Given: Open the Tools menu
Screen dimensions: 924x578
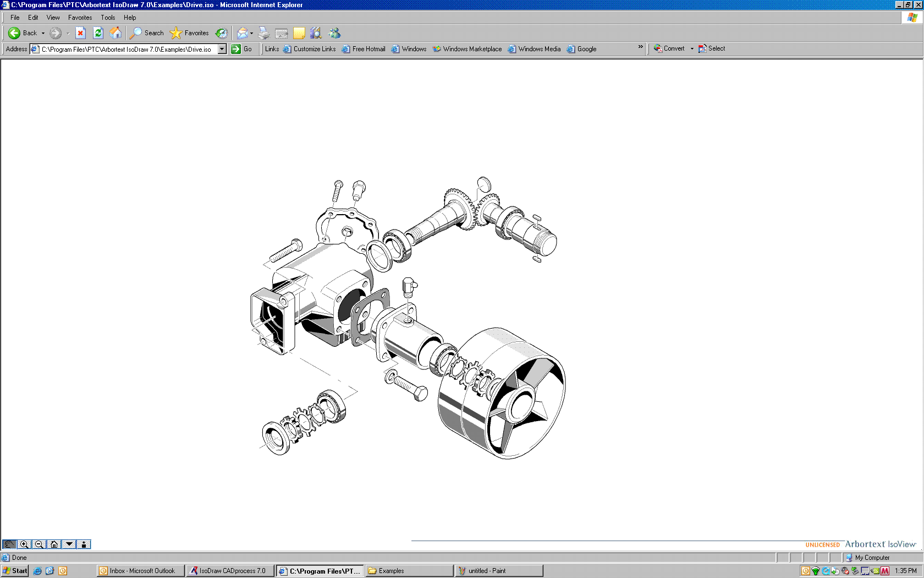Looking at the screenshot, I should 108,18.
